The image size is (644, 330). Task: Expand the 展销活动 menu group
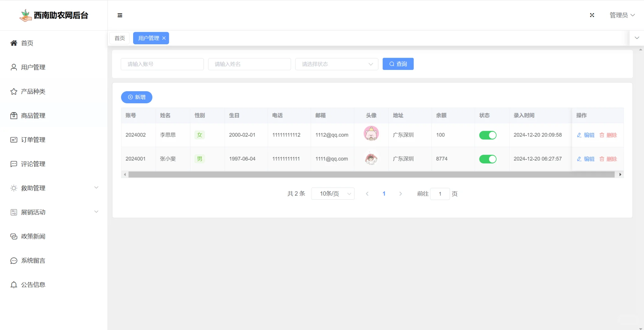[x=33, y=212]
